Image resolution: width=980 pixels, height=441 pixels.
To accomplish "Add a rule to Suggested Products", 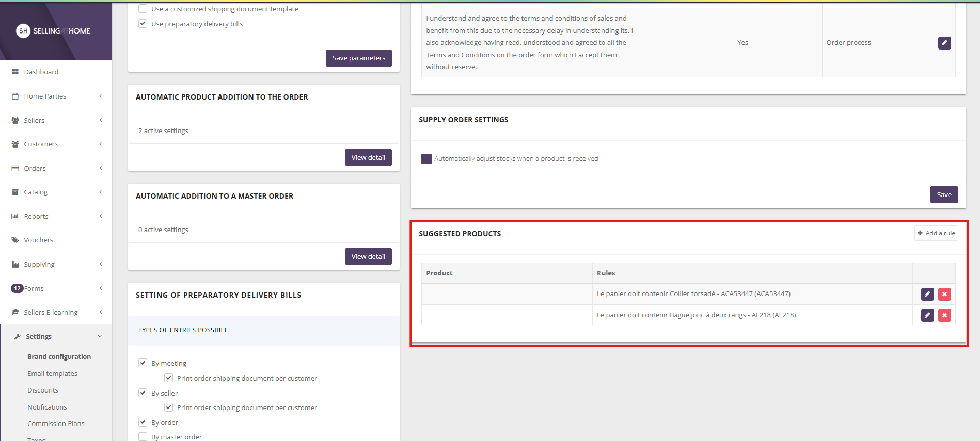I will point(936,233).
